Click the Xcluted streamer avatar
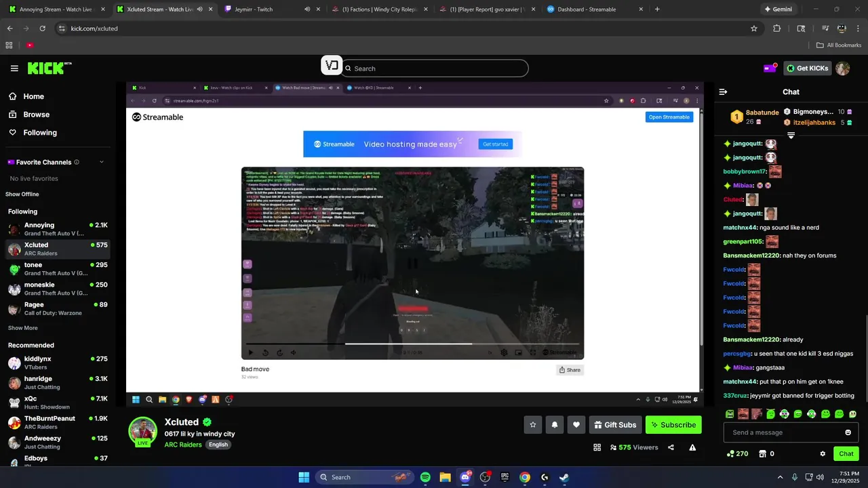 pos(143,432)
